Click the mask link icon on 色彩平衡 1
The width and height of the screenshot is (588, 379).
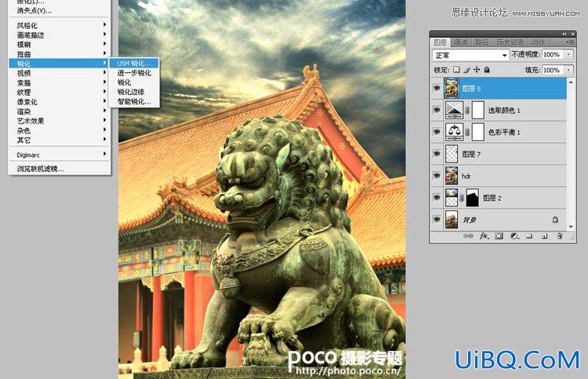click(467, 133)
